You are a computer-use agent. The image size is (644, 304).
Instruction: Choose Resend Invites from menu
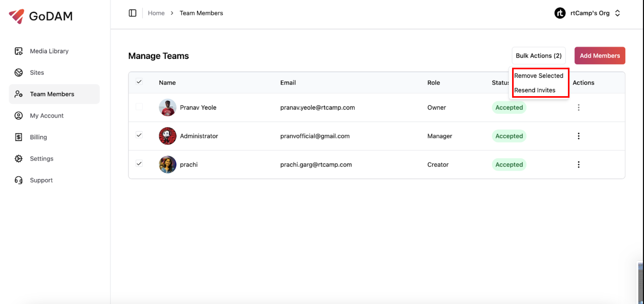(534, 90)
